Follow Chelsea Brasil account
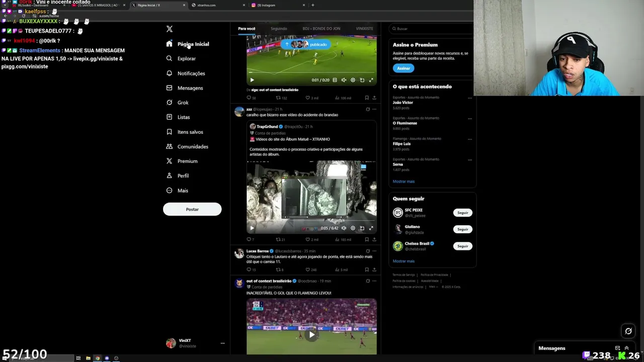 [462, 246]
